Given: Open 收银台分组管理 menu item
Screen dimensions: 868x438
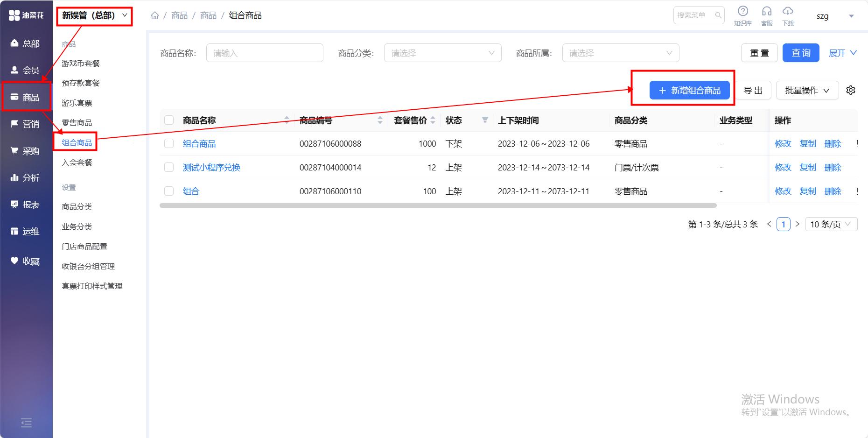Looking at the screenshot, I should point(88,267).
